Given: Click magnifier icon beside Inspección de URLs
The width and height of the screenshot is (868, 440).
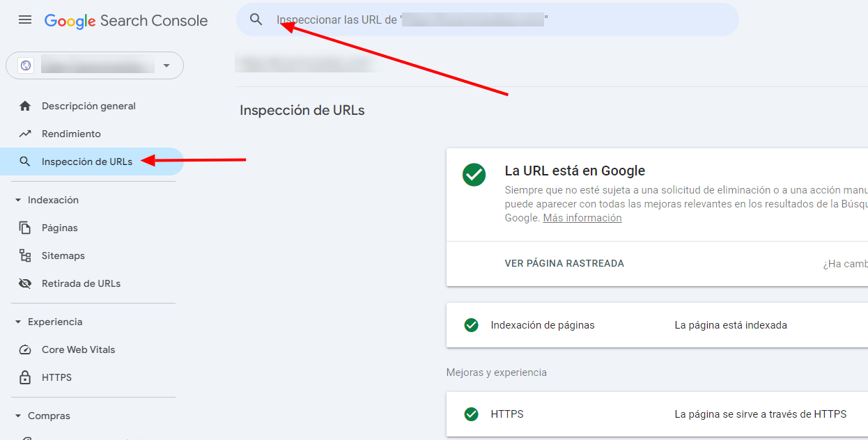Looking at the screenshot, I should click(x=25, y=162).
